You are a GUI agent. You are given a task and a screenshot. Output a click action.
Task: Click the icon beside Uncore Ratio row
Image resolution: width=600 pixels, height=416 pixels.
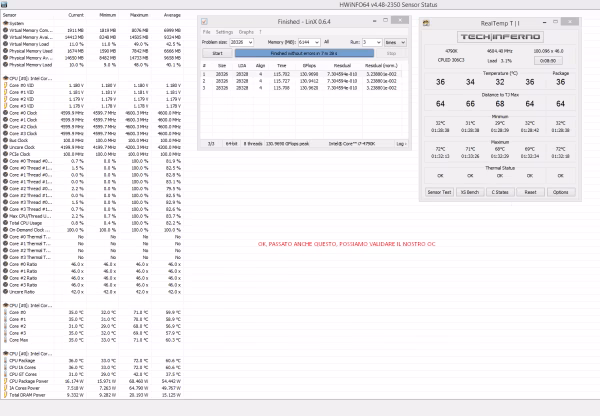click(5, 292)
